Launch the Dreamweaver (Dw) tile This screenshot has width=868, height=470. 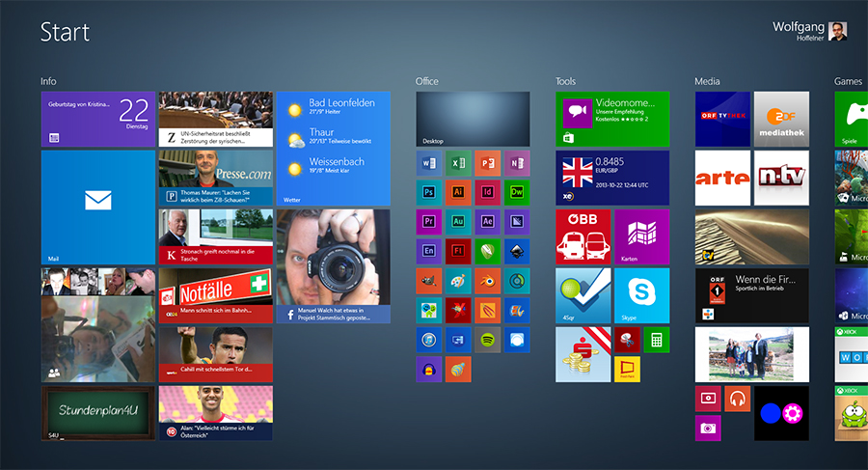(x=517, y=192)
